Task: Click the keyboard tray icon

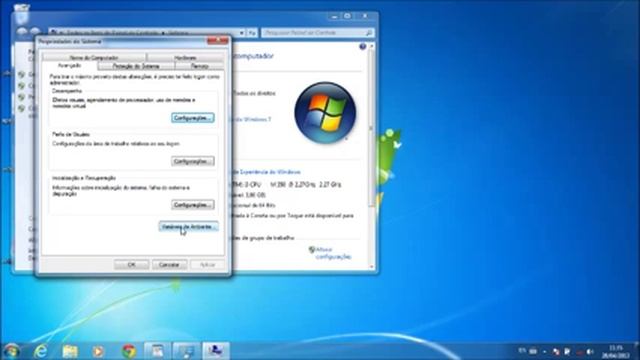Action: click(x=533, y=351)
